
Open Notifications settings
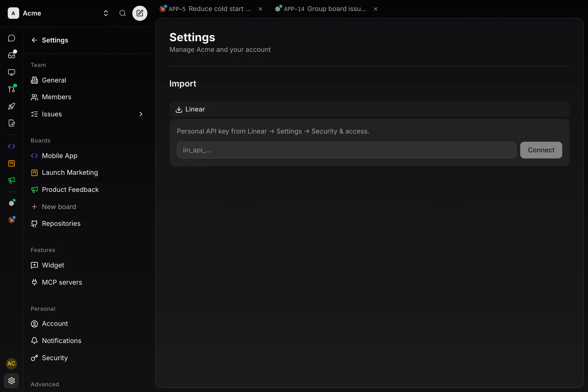click(x=87, y=341)
